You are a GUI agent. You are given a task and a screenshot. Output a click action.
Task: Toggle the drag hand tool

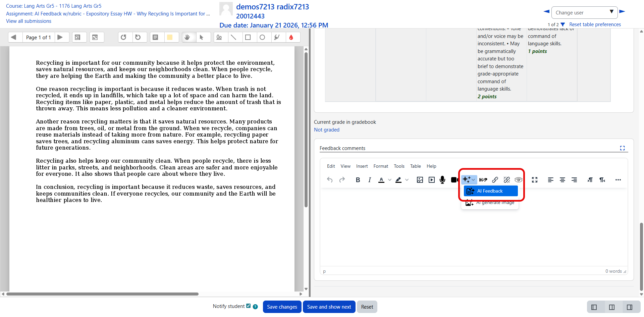click(x=187, y=37)
